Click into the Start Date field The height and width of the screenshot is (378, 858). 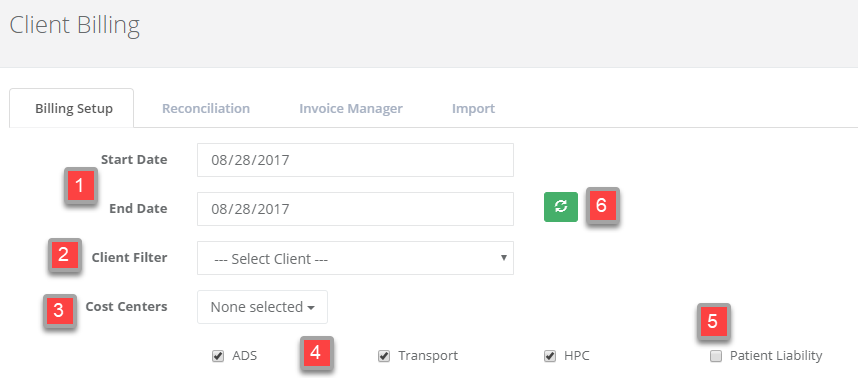[355, 160]
